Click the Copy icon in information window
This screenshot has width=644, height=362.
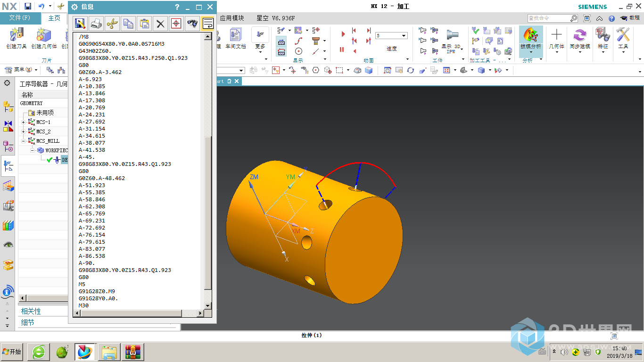(x=128, y=23)
